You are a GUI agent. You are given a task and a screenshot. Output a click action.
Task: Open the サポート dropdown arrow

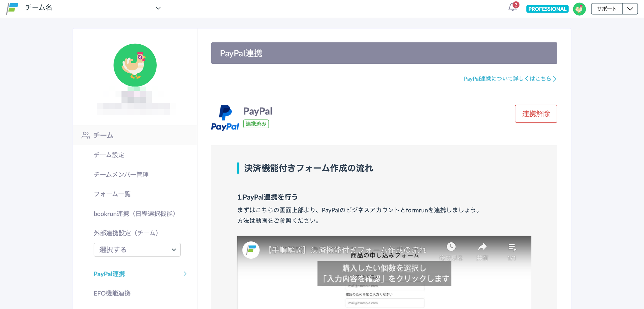[630, 9]
